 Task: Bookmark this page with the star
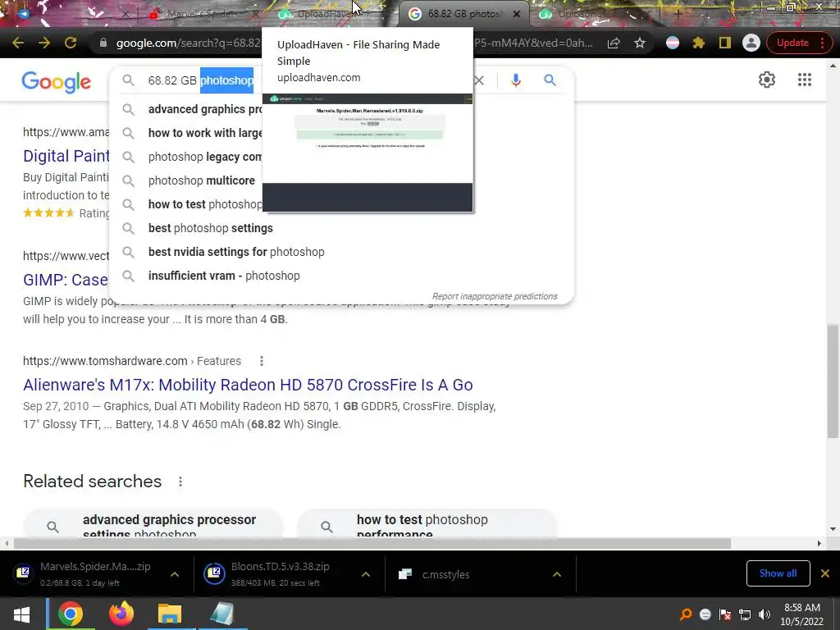640,43
